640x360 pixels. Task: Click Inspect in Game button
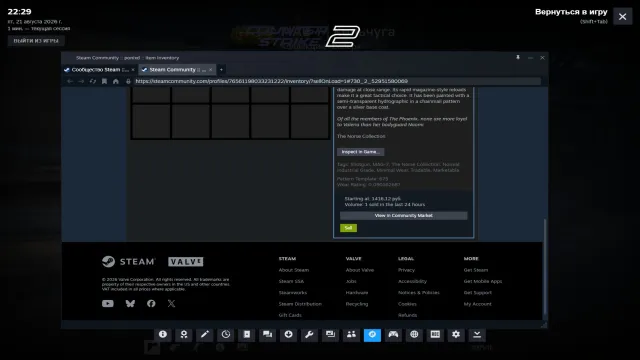pos(360,152)
